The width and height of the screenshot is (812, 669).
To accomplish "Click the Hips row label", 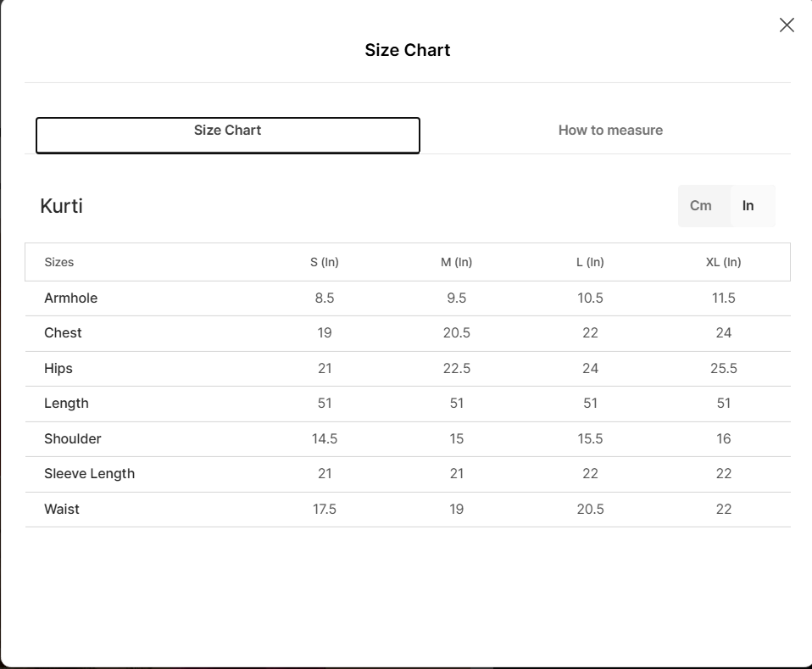I will pyautogui.click(x=58, y=369).
